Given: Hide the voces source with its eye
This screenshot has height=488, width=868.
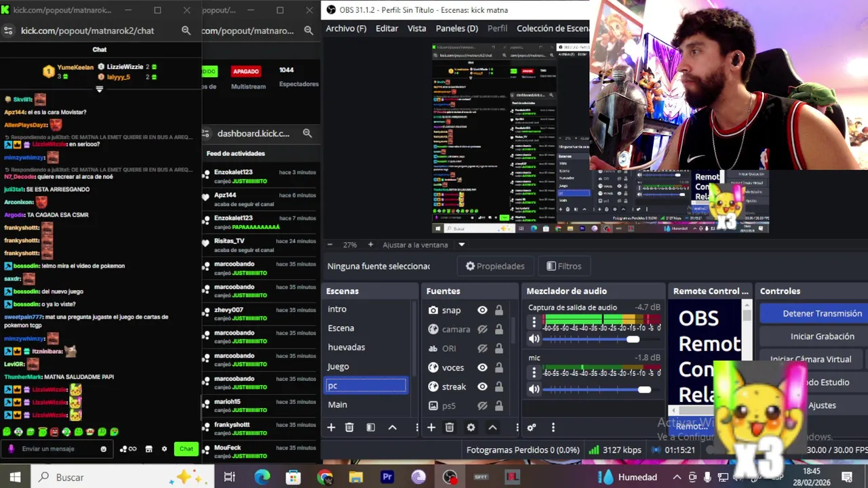Looking at the screenshot, I should pyautogui.click(x=482, y=367).
